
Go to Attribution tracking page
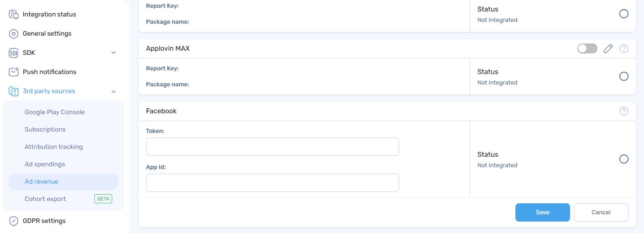pos(54,147)
